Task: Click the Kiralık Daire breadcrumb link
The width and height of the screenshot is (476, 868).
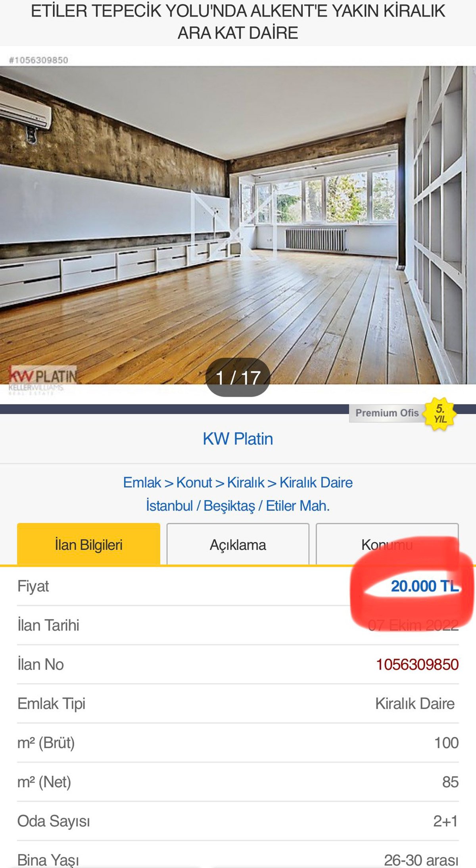Action: coord(316,482)
